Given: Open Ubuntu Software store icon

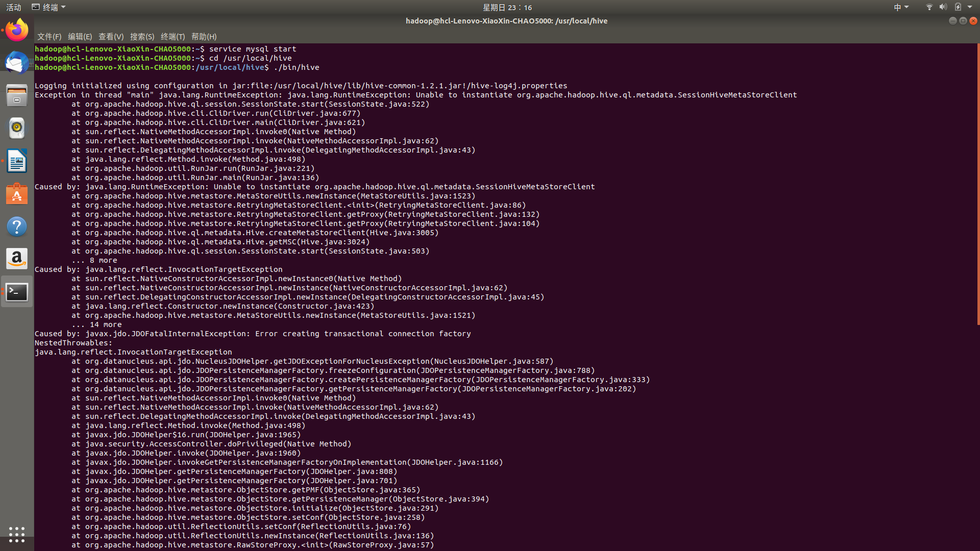Looking at the screenshot, I should pos(17,194).
